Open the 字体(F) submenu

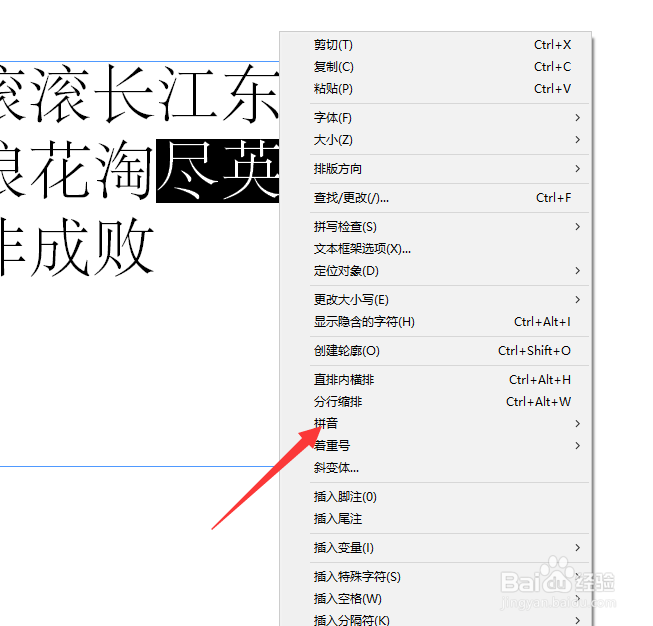tap(436, 118)
